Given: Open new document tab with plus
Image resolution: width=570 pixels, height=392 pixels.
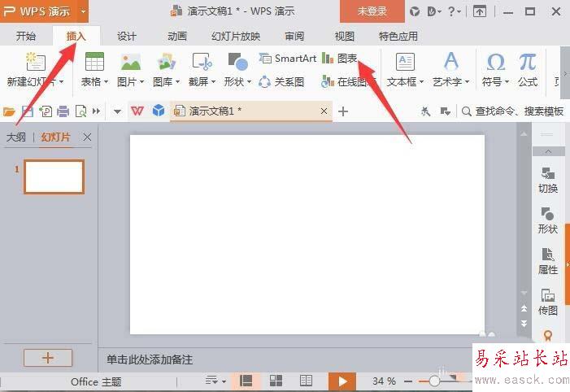Looking at the screenshot, I should [x=343, y=111].
